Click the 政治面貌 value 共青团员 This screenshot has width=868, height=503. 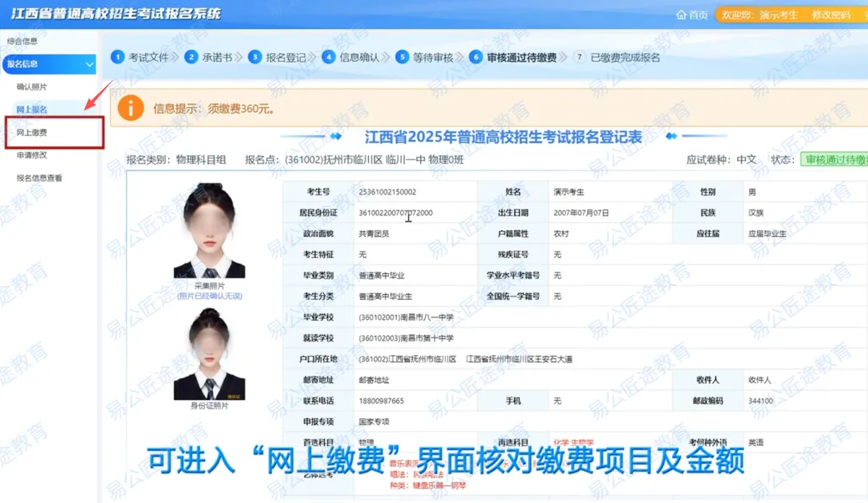374,234
